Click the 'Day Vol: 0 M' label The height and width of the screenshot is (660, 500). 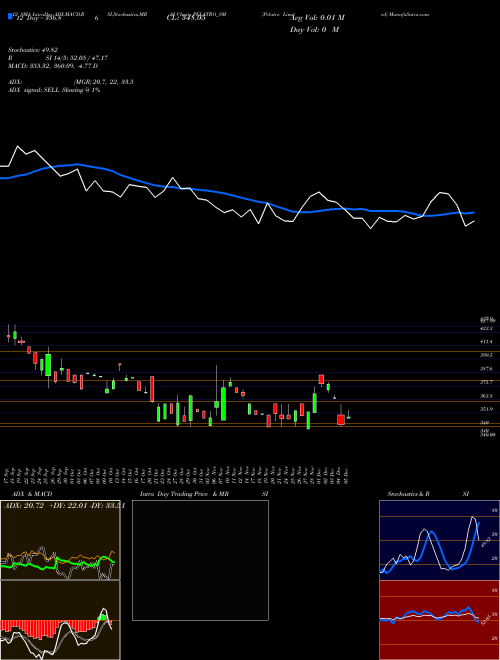pos(314,30)
